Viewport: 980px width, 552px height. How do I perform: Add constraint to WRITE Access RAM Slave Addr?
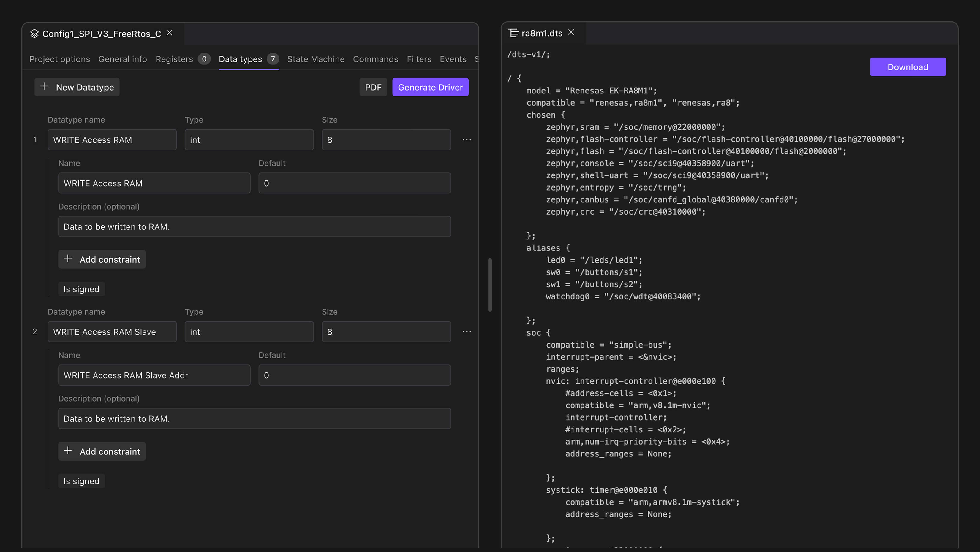[102, 452]
